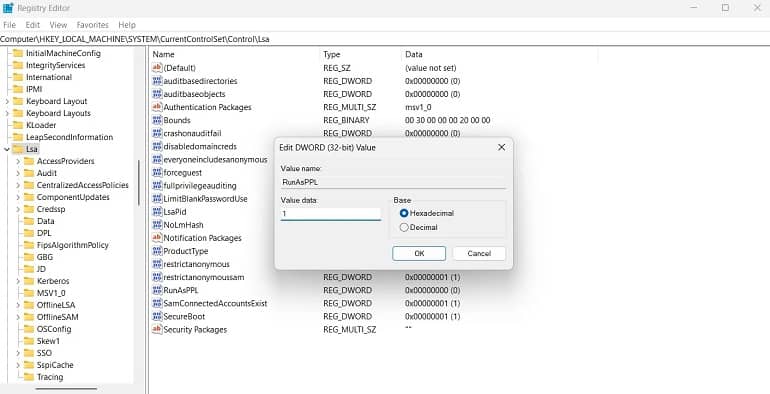
Task: Click the (Default) string value icon
Action: click(157, 67)
